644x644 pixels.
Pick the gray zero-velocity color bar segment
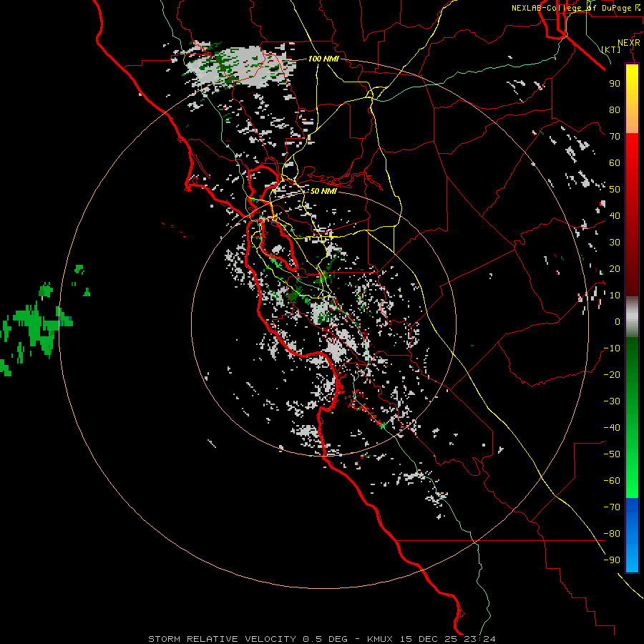(x=632, y=318)
